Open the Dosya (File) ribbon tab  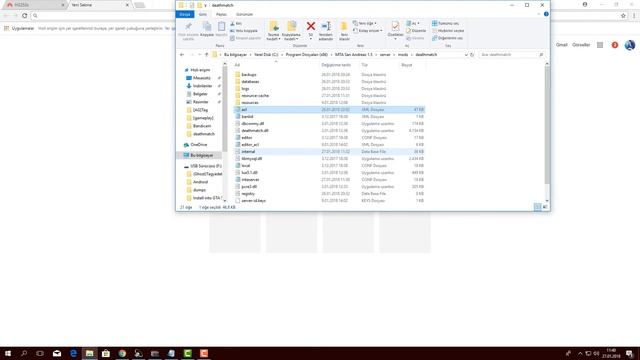[185, 14]
